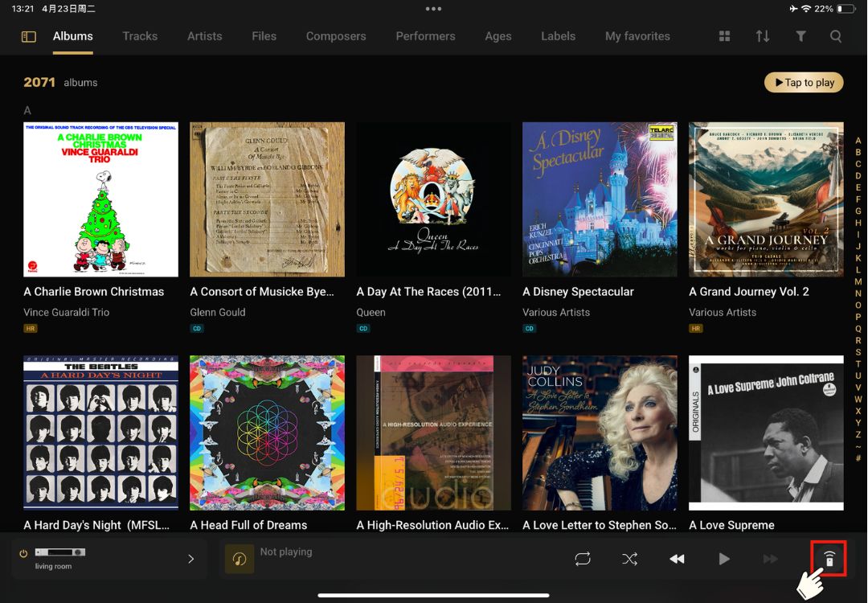
Task: Jump to letter S in alphabet index
Action: click(x=858, y=352)
